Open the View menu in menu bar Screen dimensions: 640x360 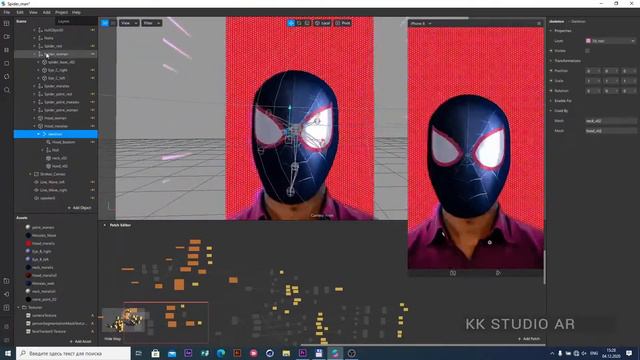click(x=33, y=12)
